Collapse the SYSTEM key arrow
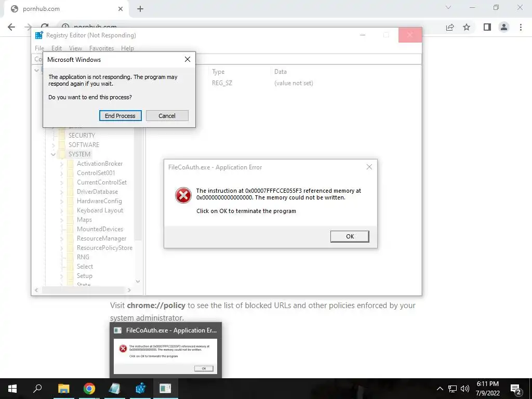Screen dimensions: 532x399 coord(54,154)
